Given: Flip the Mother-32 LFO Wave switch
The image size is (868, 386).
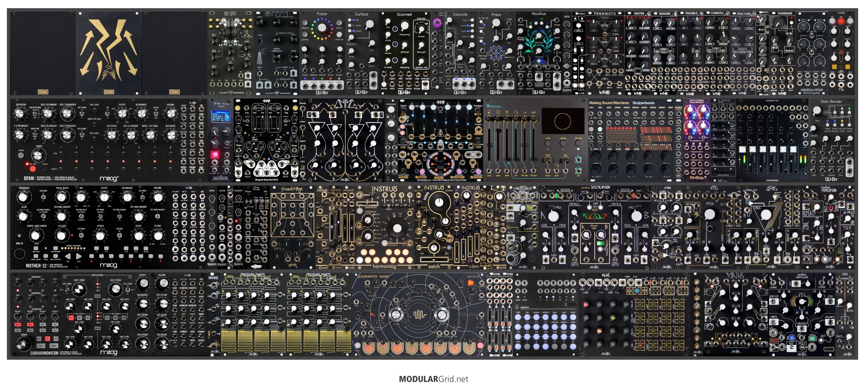Looking at the screenshot, I should pos(81,235).
